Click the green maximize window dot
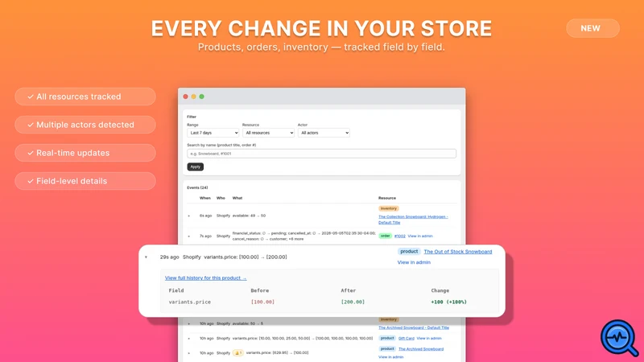This screenshot has width=644, height=362. coord(202,97)
